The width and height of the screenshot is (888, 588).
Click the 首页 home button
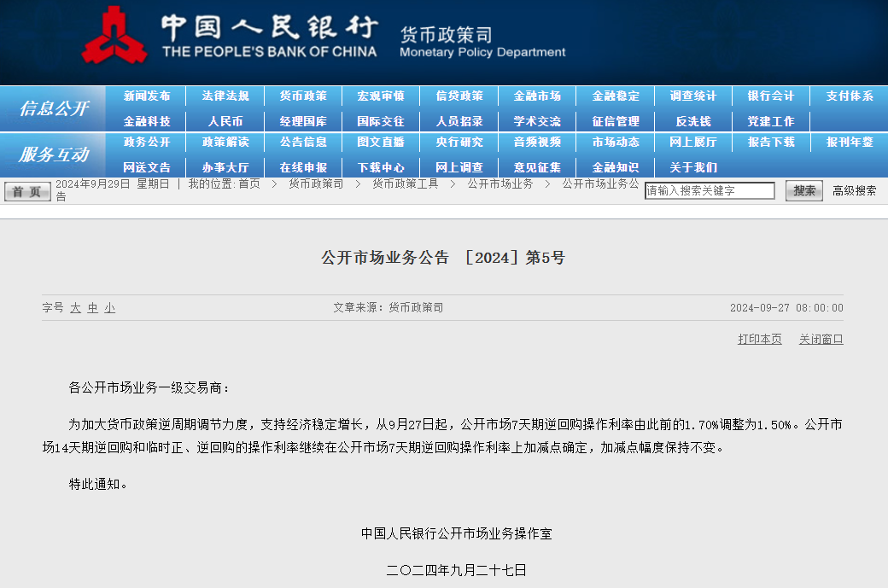tap(27, 191)
